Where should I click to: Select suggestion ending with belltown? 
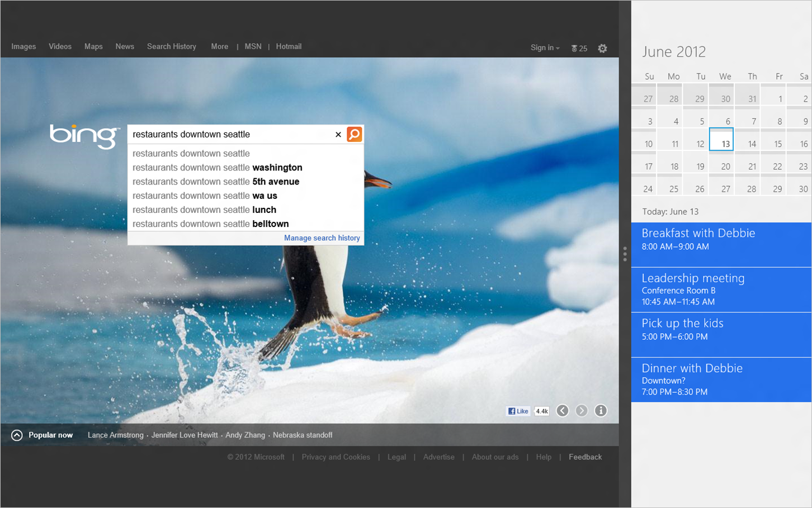(x=246, y=224)
